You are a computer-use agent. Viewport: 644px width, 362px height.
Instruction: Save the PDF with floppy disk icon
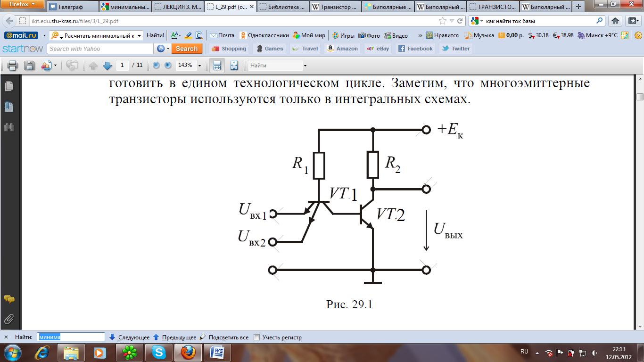pos(29,66)
